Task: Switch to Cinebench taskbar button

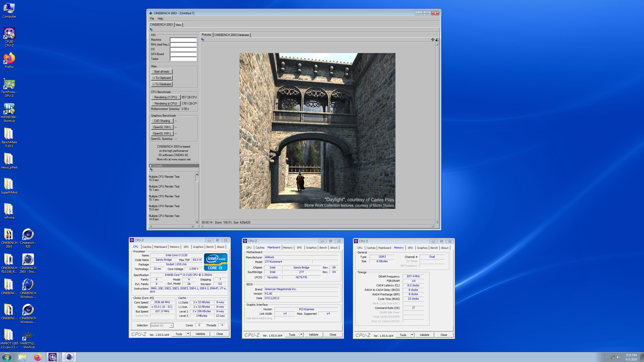Action: click(69, 357)
